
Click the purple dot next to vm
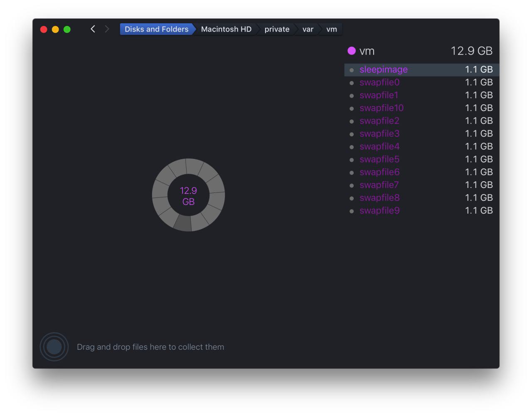pos(352,51)
